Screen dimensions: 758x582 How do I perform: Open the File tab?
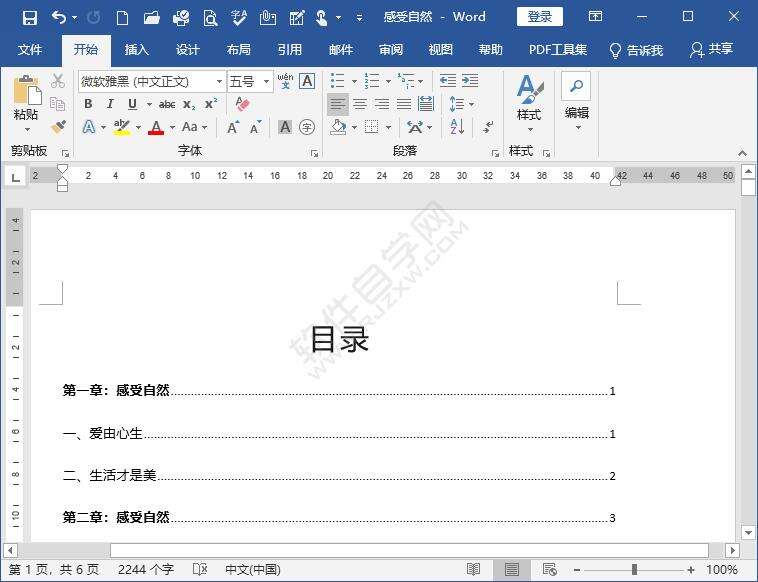click(x=30, y=50)
